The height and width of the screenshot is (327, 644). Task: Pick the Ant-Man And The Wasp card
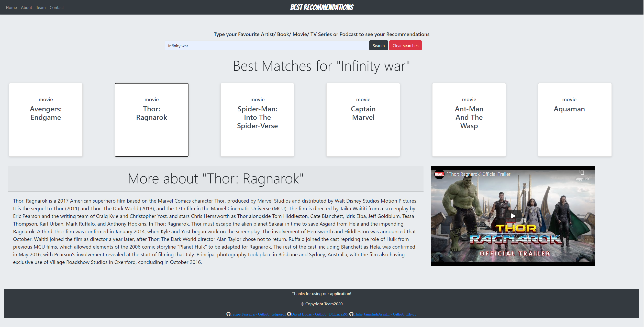point(469,120)
